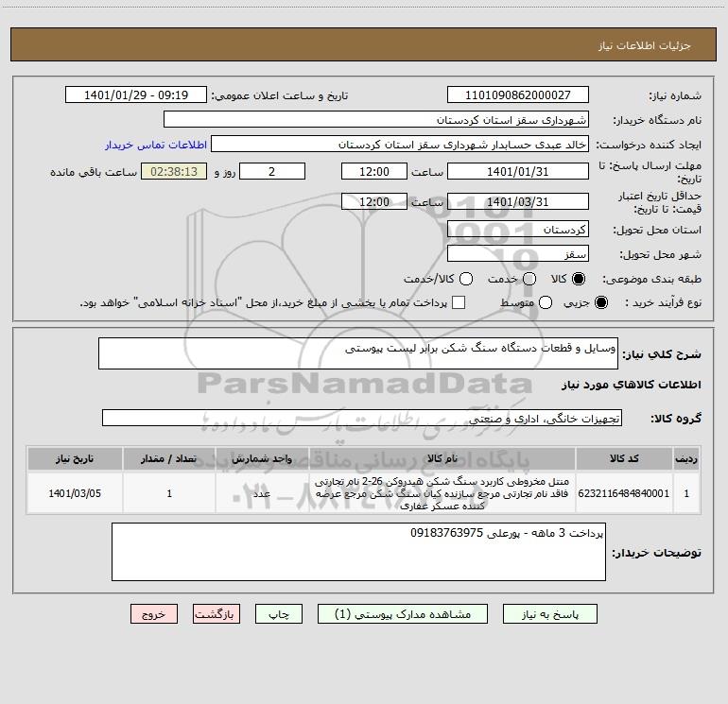The height and width of the screenshot is (704, 728).
Task: Click the general description text box
Action: 358,353
